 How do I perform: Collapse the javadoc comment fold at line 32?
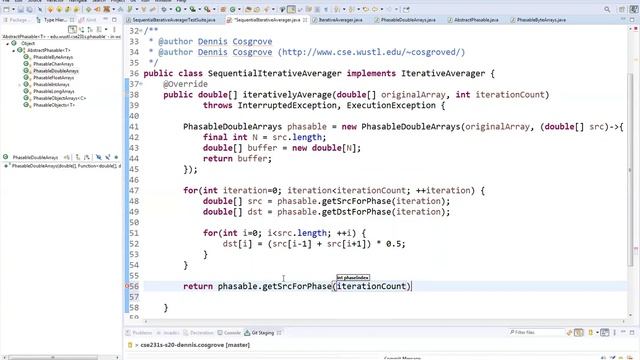click(x=141, y=31)
